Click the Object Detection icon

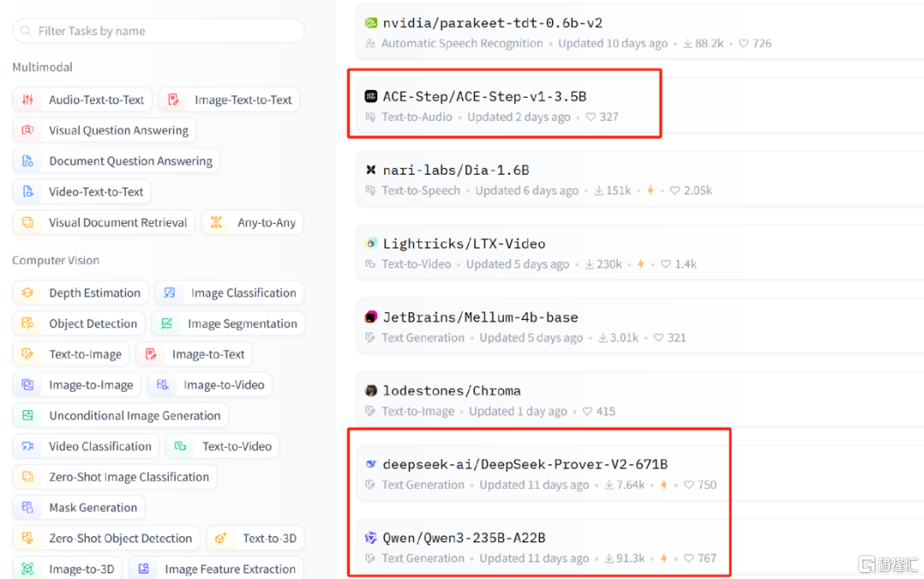pos(28,324)
